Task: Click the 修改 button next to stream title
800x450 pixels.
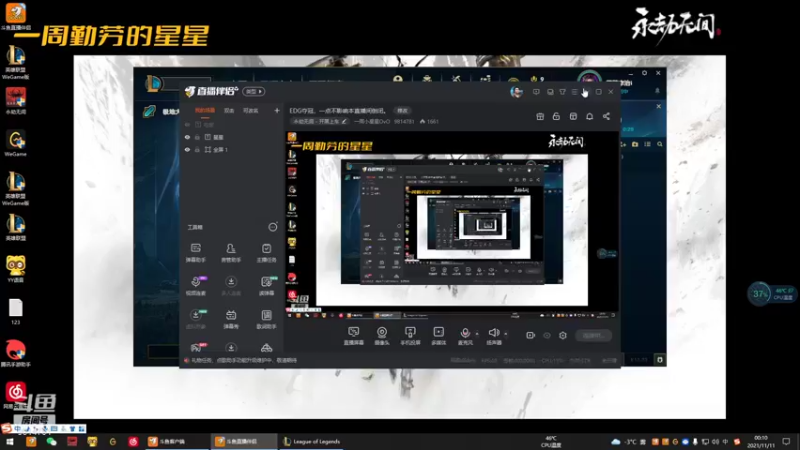Action: [403, 111]
